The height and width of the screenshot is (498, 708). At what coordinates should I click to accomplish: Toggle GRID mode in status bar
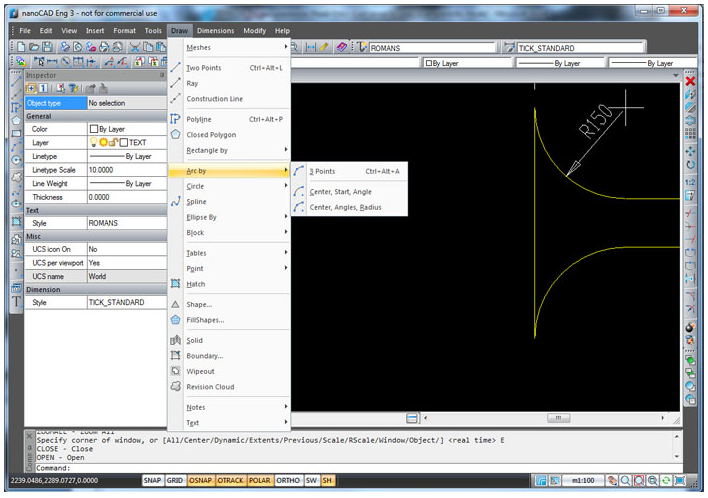click(175, 480)
